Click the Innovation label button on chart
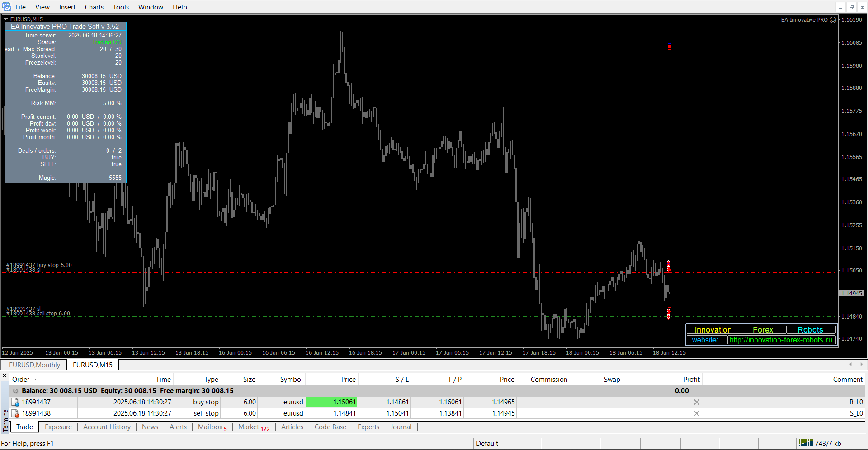 point(713,330)
